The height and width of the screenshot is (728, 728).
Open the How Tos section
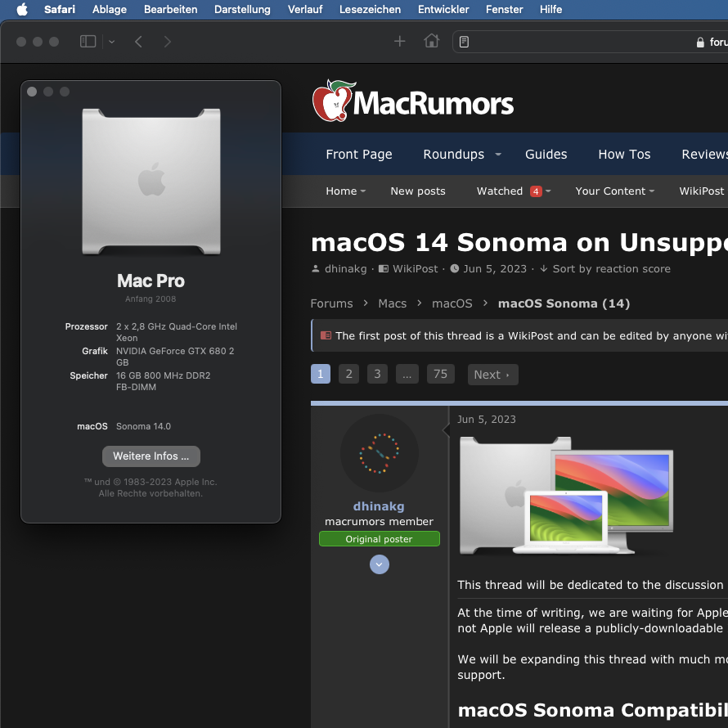click(624, 154)
